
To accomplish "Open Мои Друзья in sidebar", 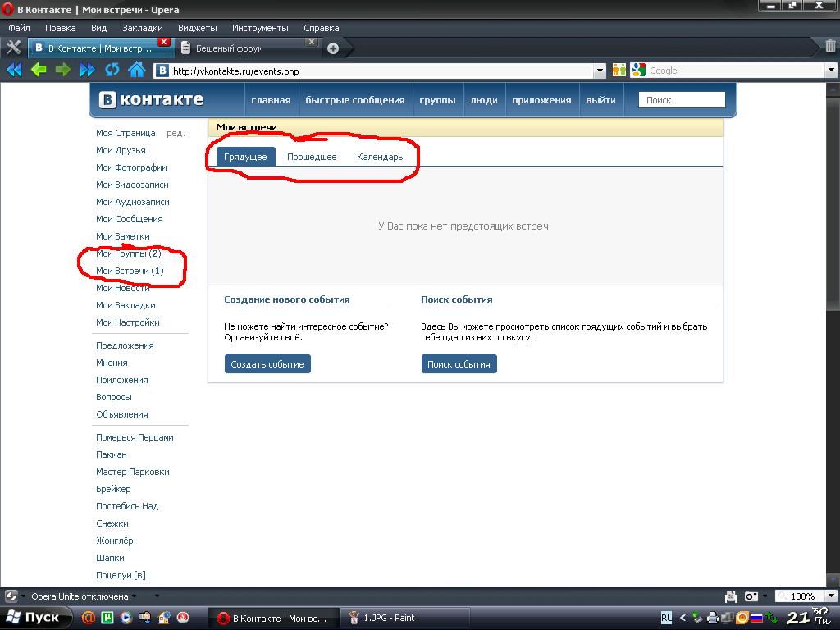I will pos(121,150).
